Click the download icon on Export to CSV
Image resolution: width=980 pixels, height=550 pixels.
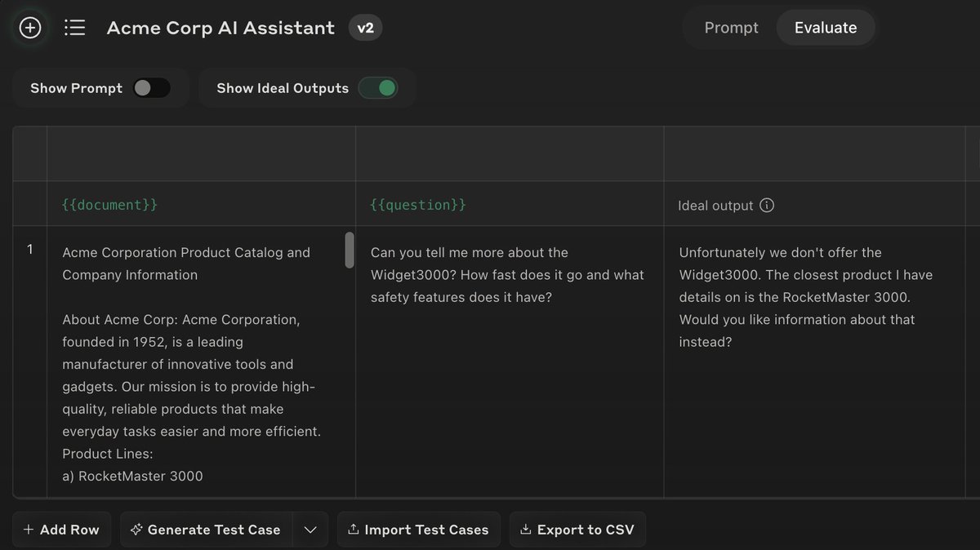click(526, 530)
